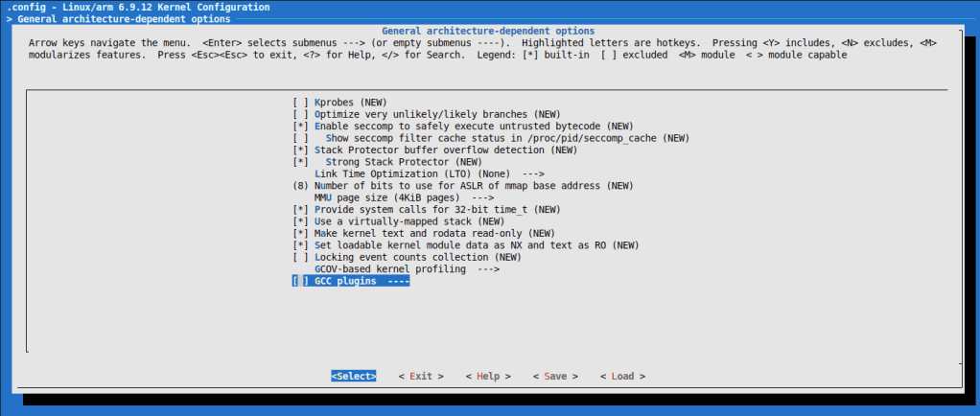Edit number of bits for ASLR value
Image resolution: width=980 pixels, height=416 pixels.
(300, 186)
